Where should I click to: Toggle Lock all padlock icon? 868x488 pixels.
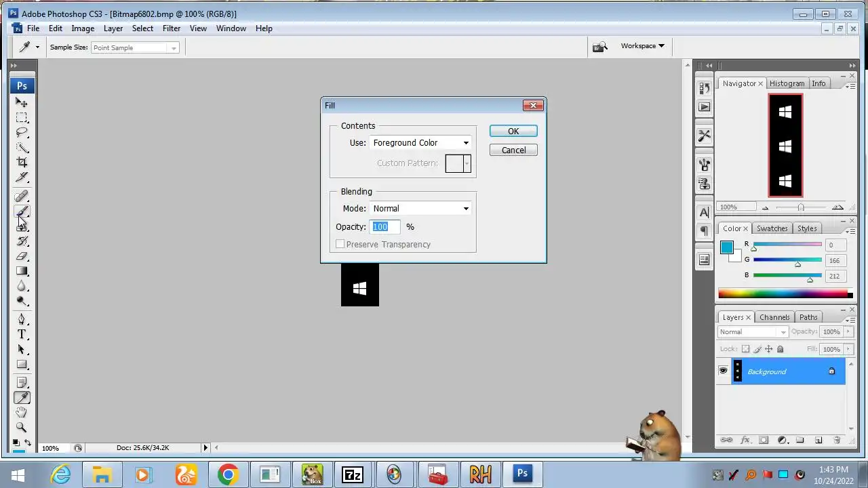point(780,349)
